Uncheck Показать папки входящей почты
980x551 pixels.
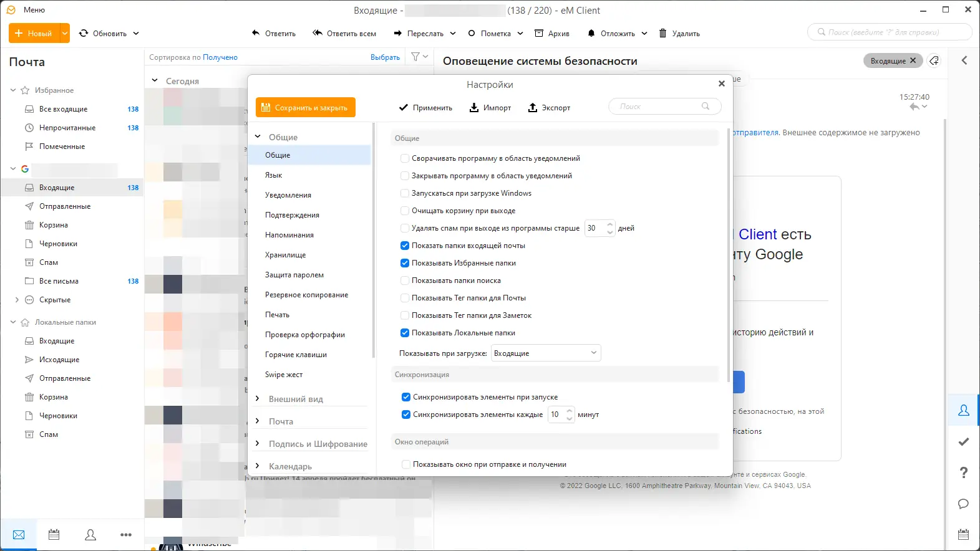[405, 246]
